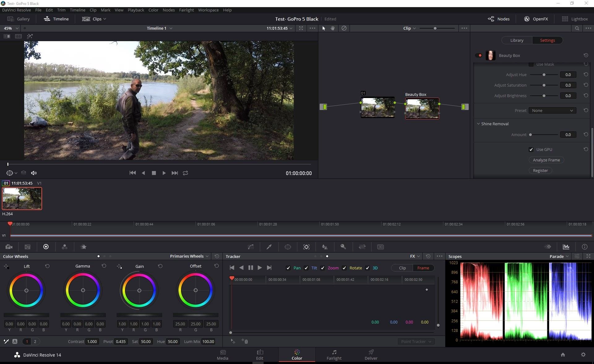Collapse the Shine Removal section
The height and width of the screenshot is (364, 594).
[x=478, y=124]
